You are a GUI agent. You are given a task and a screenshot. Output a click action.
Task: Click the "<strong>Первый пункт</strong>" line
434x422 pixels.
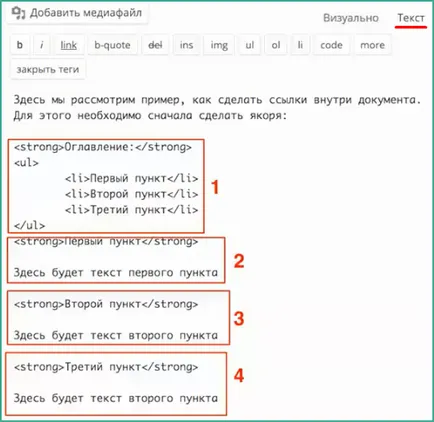106,242
